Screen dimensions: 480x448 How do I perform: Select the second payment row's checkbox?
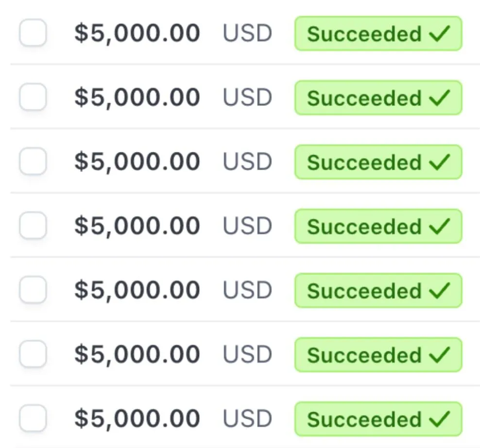33,97
